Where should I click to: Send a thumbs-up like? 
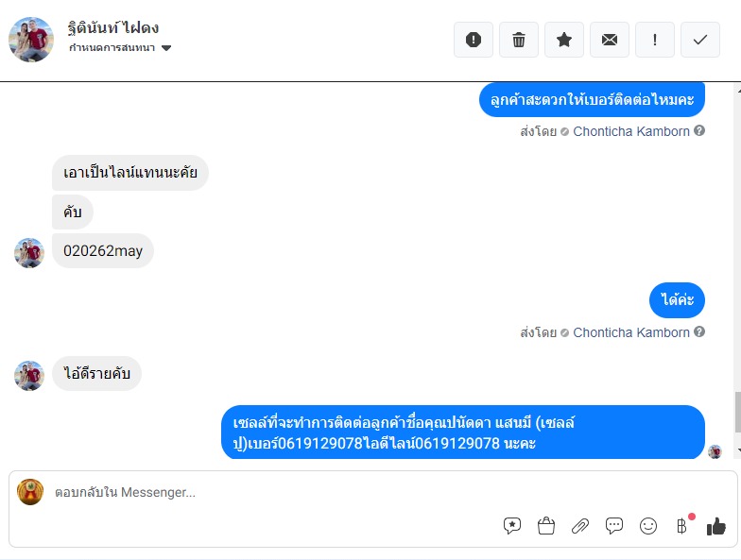[x=716, y=525]
